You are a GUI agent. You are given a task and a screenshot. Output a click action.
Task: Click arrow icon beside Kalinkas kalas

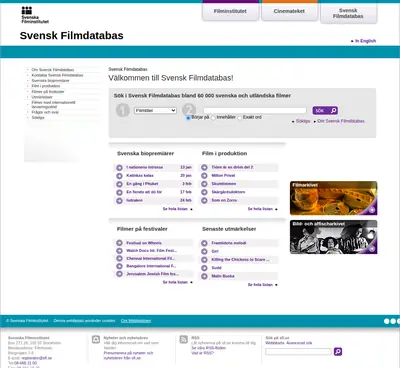pyautogui.click(x=119, y=176)
